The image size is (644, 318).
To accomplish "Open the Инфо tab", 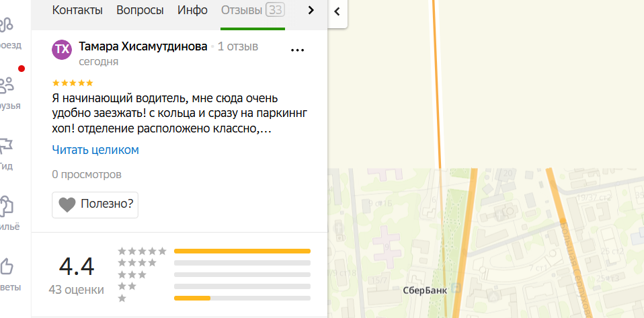I will click(x=192, y=10).
